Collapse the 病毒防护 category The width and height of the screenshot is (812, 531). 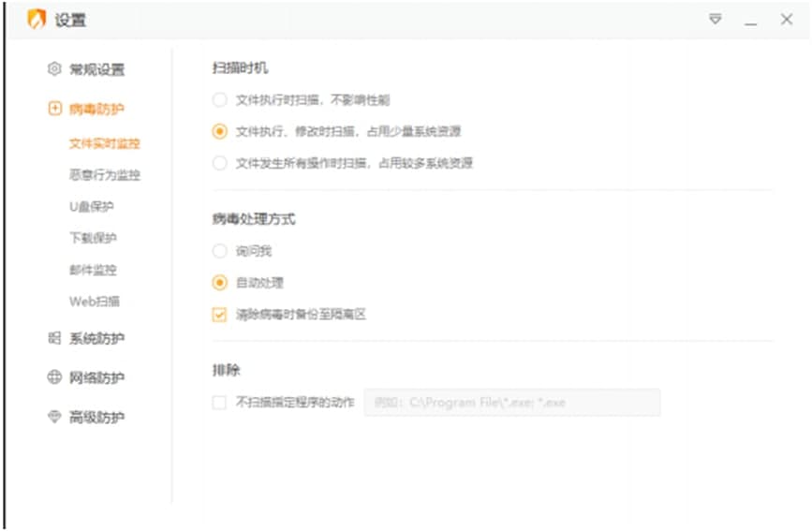pyautogui.click(x=96, y=109)
